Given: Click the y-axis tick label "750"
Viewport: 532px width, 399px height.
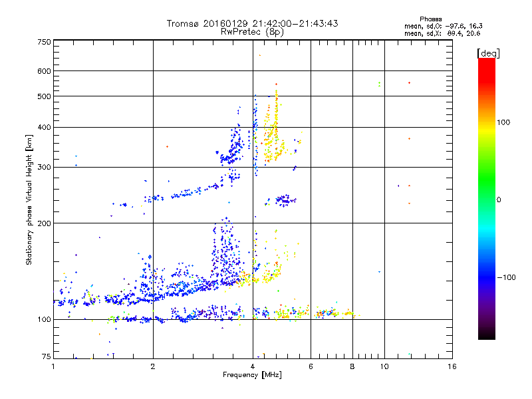Looking at the screenshot, I should click(44, 42).
